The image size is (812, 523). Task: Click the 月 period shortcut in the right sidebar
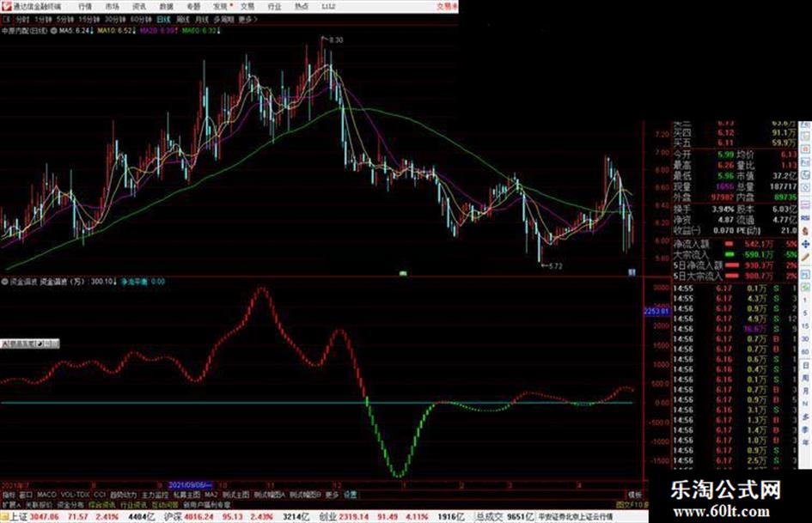805,391
